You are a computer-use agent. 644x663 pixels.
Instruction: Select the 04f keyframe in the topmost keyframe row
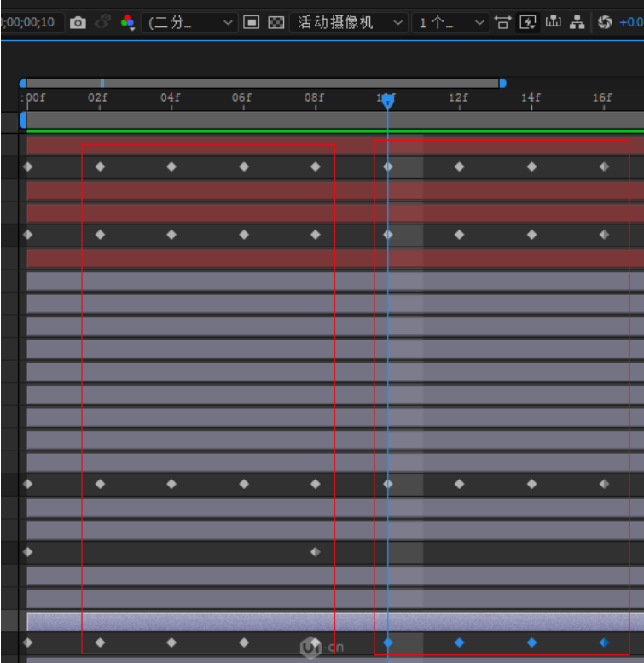(171, 166)
